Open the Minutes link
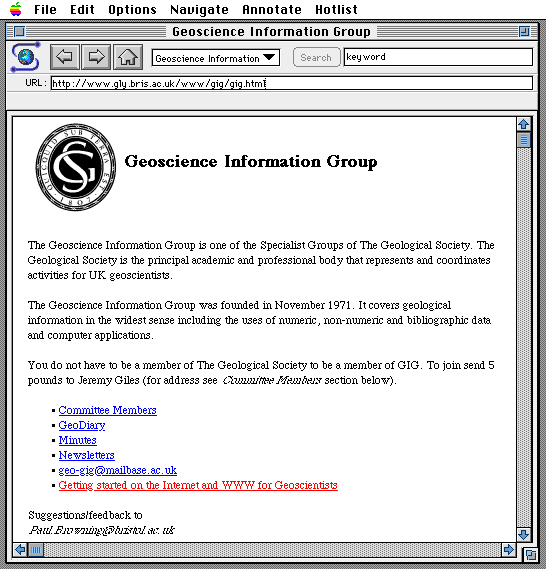The image size is (546, 569). 78,440
